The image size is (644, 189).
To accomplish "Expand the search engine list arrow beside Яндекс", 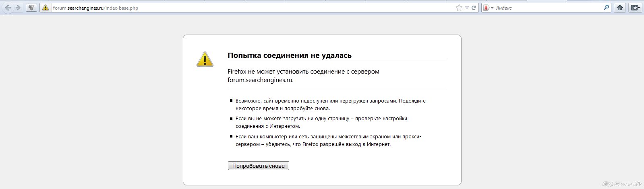I will [492, 8].
